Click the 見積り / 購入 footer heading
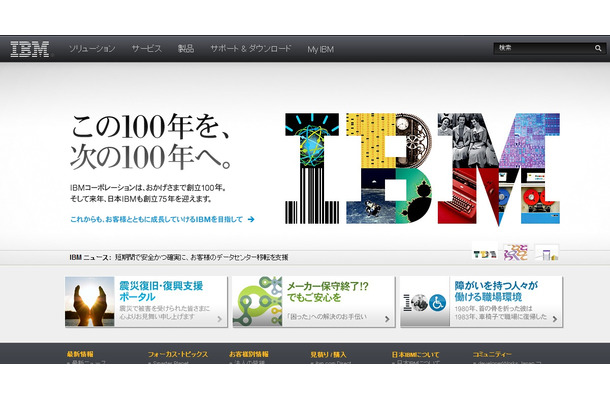Screen dimensions: 610x400 (328, 354)
